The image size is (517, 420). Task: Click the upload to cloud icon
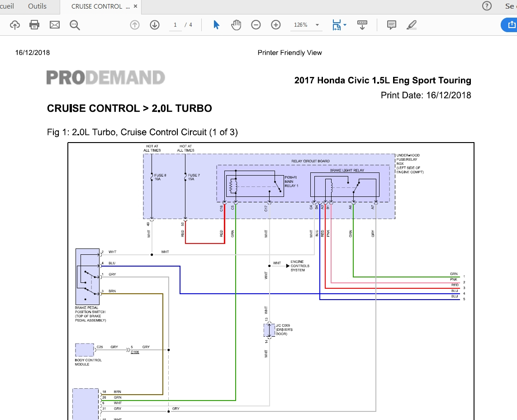15,25
